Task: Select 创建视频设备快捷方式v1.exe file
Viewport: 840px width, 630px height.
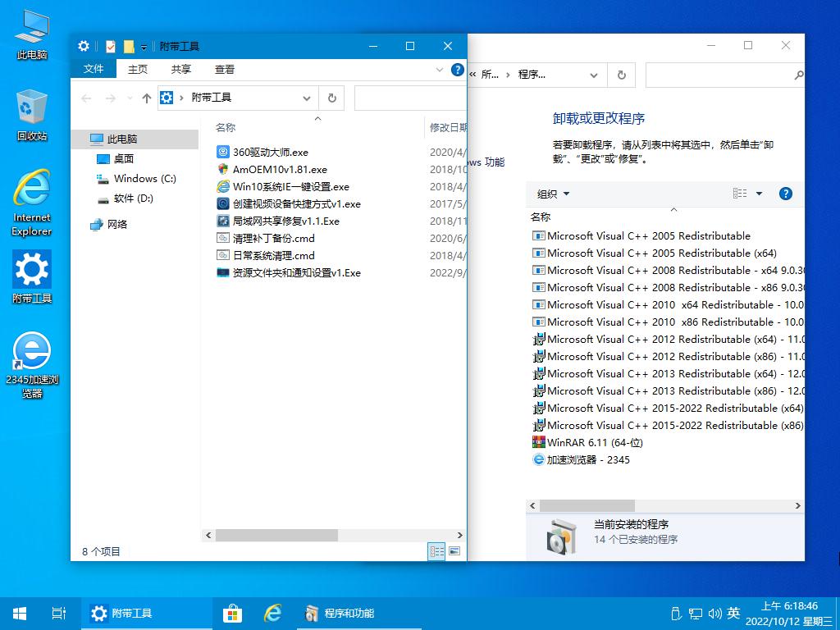Action: (289, 203)
